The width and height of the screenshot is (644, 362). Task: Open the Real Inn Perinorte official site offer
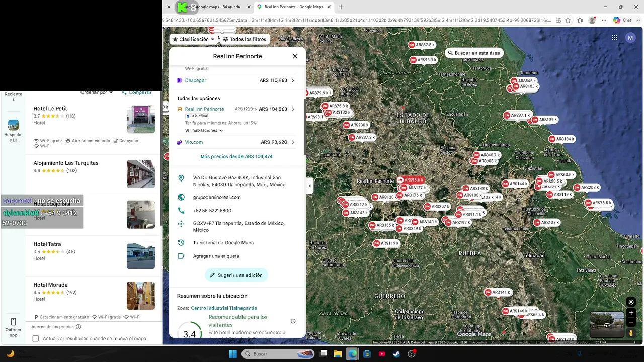(x=236, y=109)
